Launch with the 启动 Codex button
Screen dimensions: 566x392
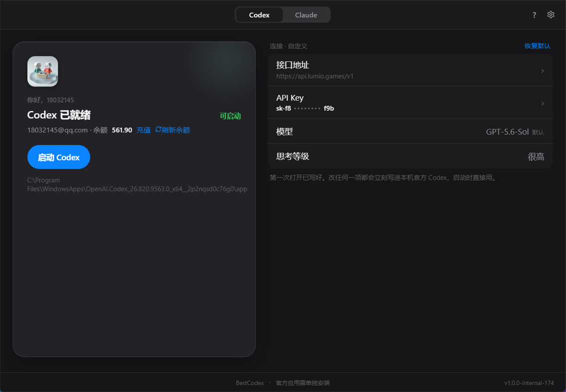pos(59,157)
